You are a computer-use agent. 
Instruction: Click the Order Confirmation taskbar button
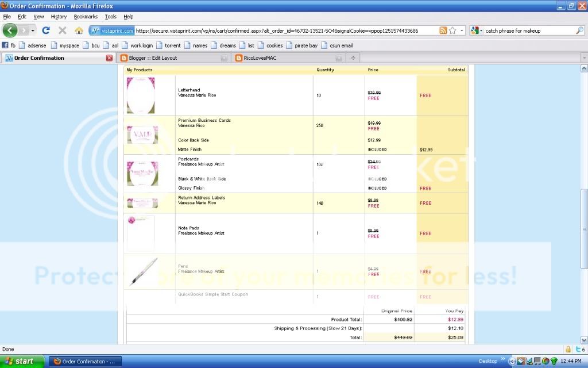pos(86,361)
